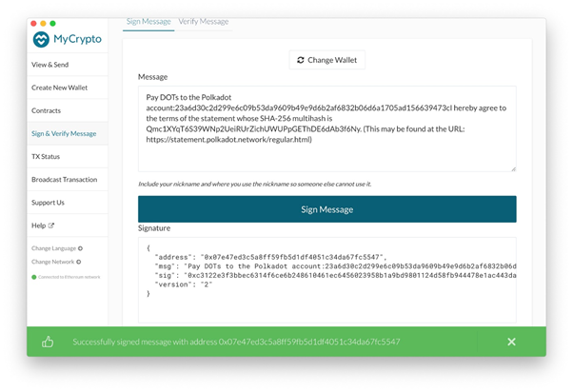Viewport: 573px width, 392px height.
Task: Click the green Ethereum connection status dot
Action: coord(34,277)
